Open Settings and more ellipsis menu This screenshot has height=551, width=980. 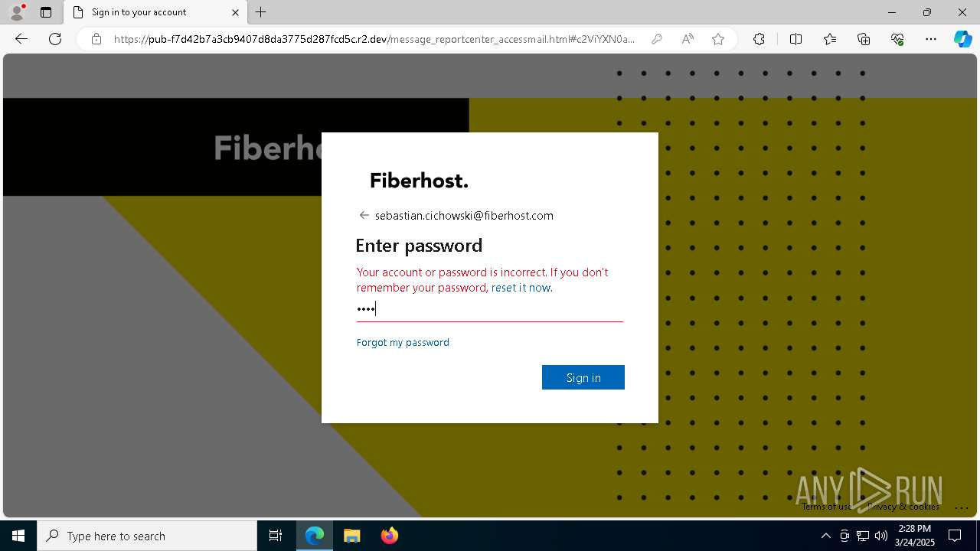click(x=931, y=39)
